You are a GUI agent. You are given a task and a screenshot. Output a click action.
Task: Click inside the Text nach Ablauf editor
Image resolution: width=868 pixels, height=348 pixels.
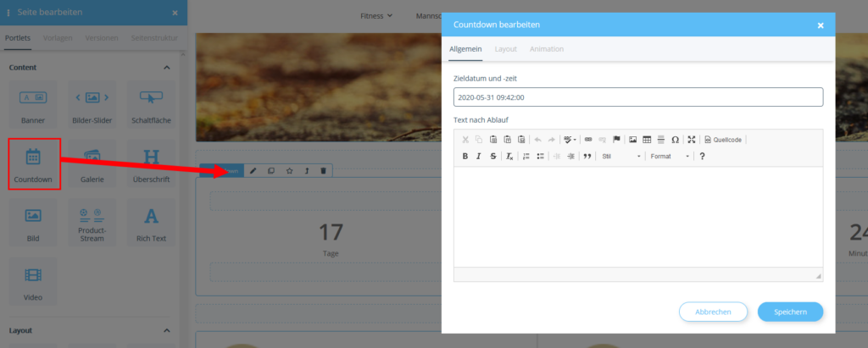coord(637,216)
